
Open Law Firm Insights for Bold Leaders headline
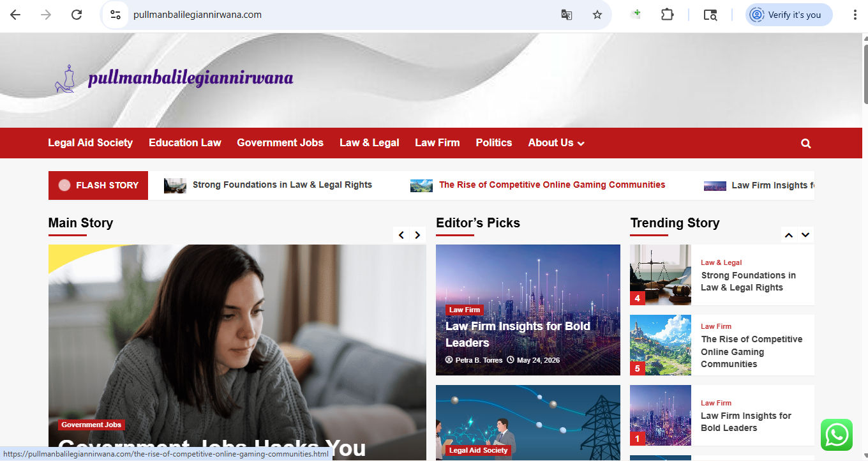click(518, 335)
